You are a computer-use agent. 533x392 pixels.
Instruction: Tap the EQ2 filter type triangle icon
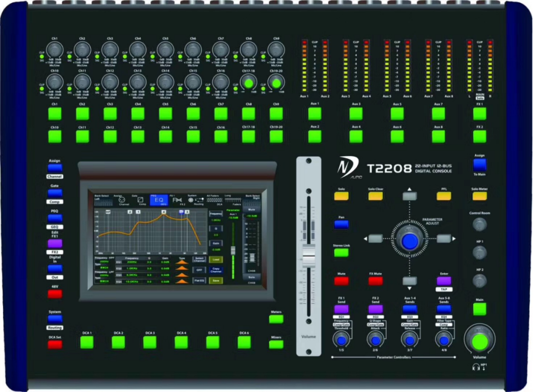pos(182,269)
